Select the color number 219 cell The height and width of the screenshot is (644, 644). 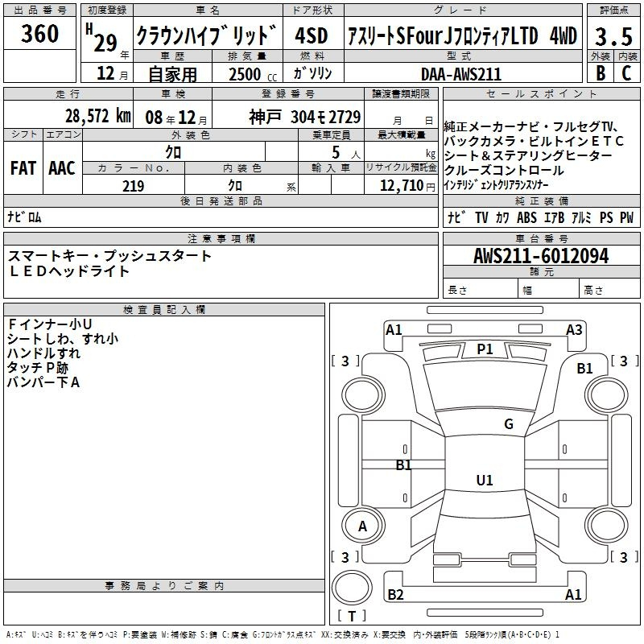[133, 186]
